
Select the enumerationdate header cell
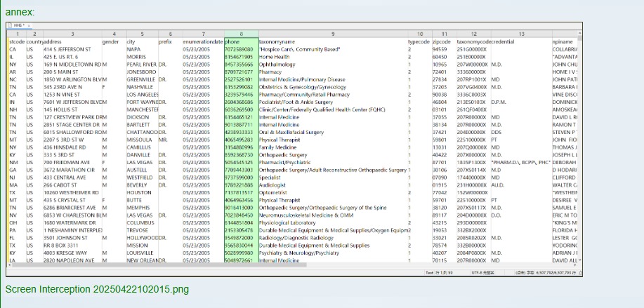(203, 42)
